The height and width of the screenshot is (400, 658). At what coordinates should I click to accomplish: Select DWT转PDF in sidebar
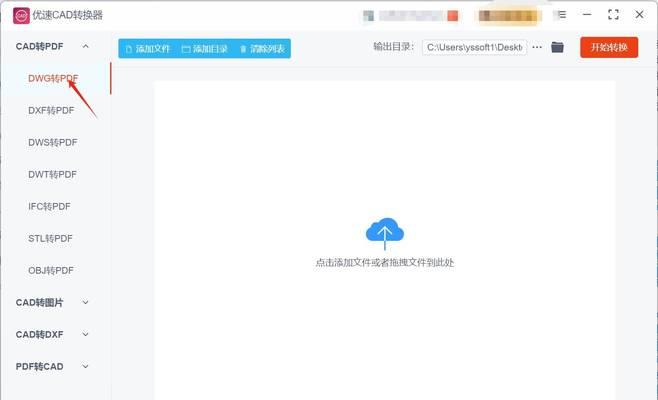click(x=52, y=175)
